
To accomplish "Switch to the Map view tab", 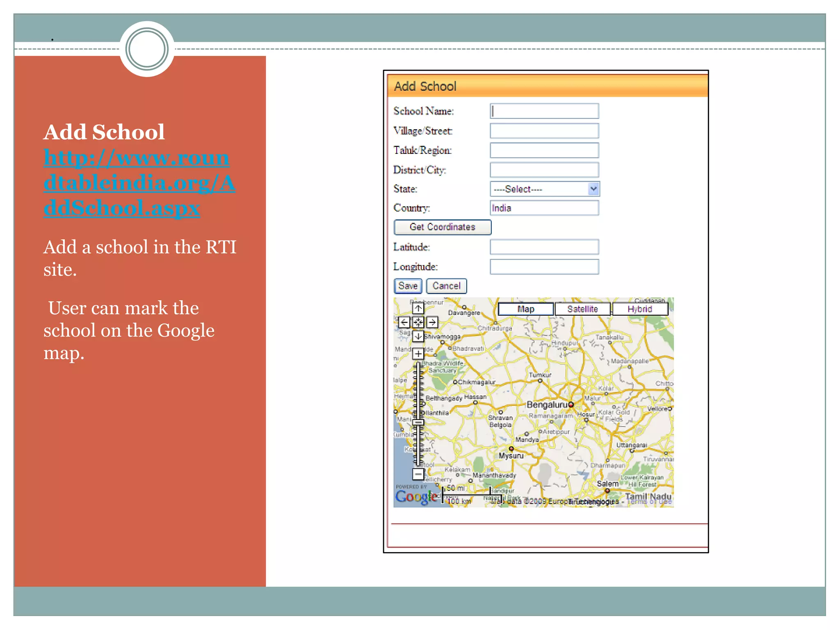I will click(x=526, y=309).
